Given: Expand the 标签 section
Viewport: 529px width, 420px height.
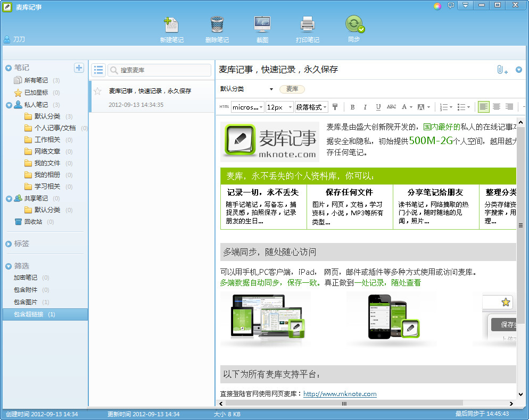Looking at the screenshot, I should click(9, 244).
